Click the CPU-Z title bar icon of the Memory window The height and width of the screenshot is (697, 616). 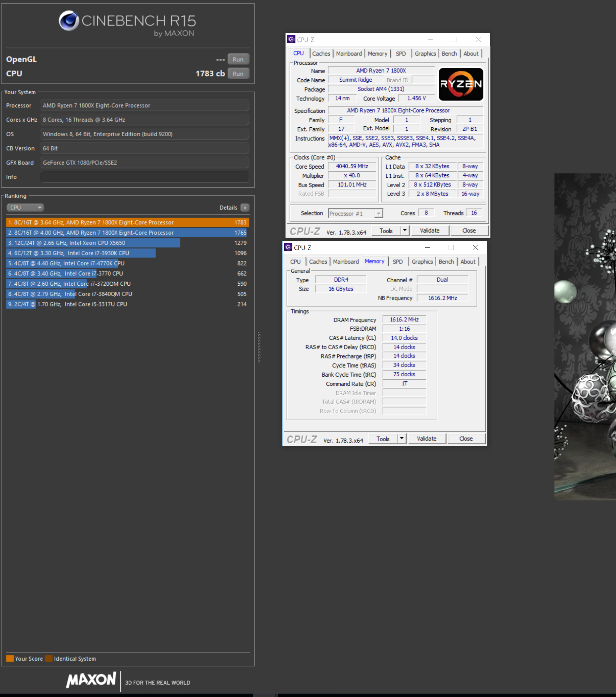coord(288,247)
